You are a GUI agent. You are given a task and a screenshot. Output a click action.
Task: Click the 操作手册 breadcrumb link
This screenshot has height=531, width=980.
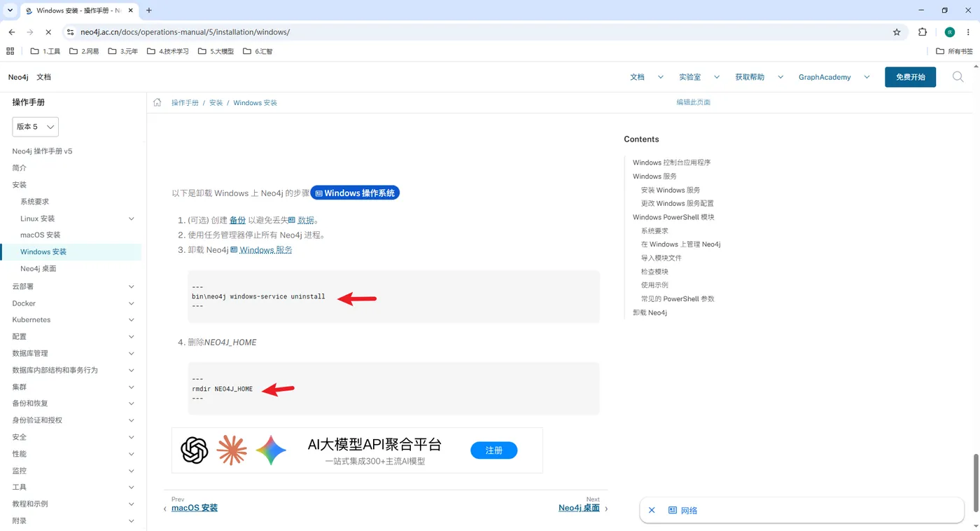tap(185, 103)
